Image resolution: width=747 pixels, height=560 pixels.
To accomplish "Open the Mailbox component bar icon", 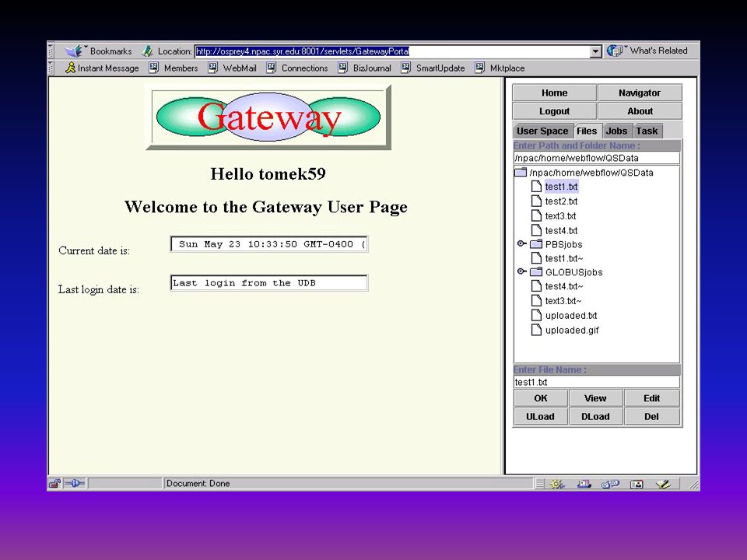I will 584,485.
